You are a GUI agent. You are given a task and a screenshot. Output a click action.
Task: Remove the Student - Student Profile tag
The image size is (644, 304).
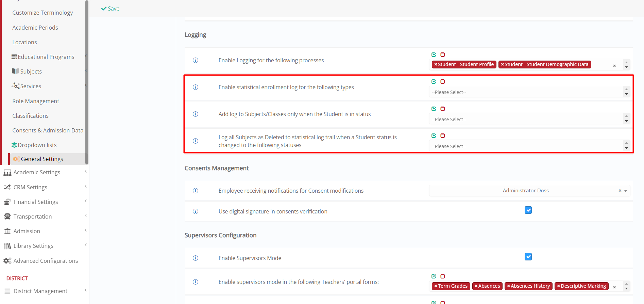click(x=436, y=64)
